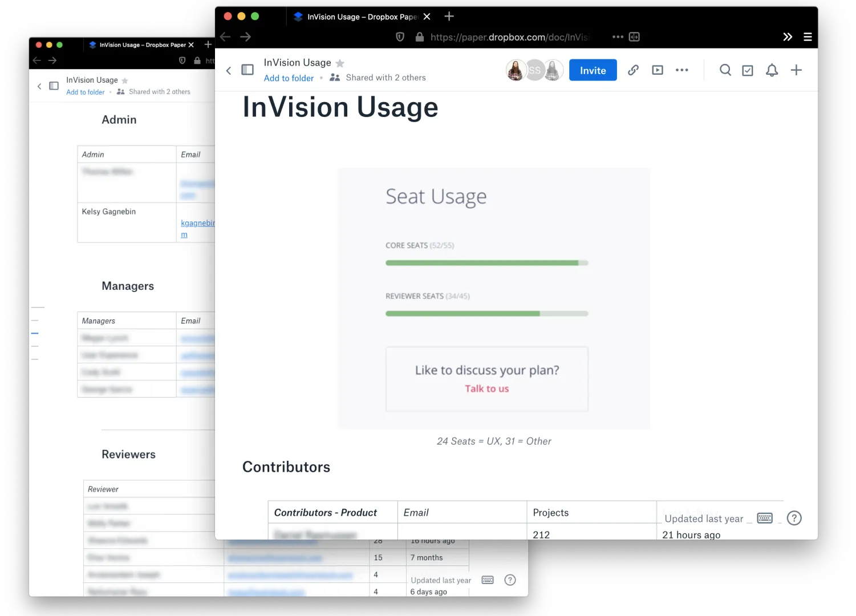Star the InVision Usage document
The width and height of the screenshot is (856, 616).
tap(340, 63)
